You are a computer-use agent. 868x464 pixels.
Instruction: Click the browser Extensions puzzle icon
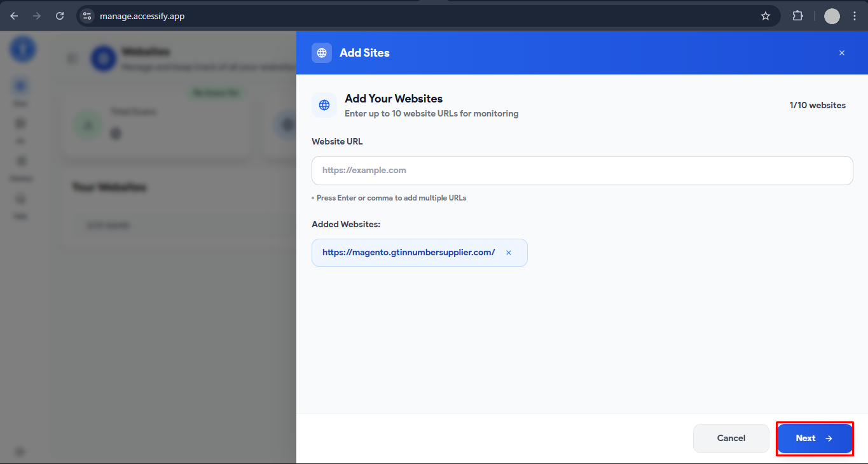[797, 16]
